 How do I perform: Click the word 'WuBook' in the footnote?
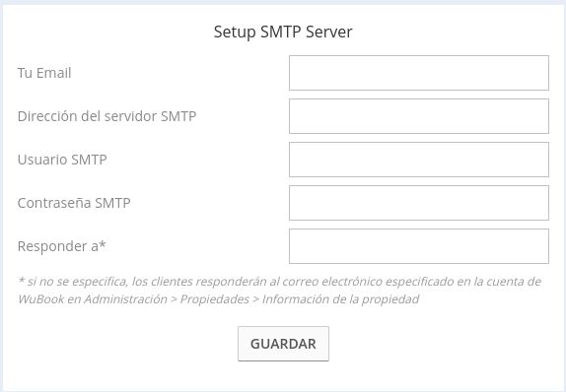(40, 299)
